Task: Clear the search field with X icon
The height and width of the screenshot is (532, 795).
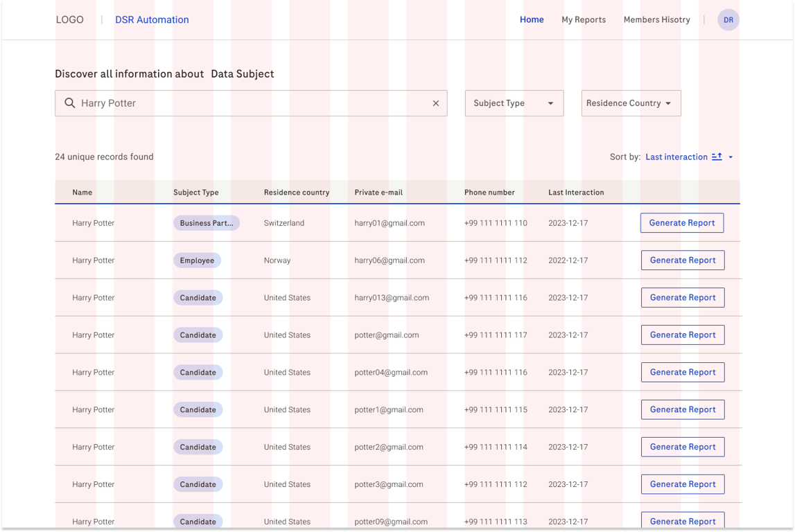Action: click(435, 103)
